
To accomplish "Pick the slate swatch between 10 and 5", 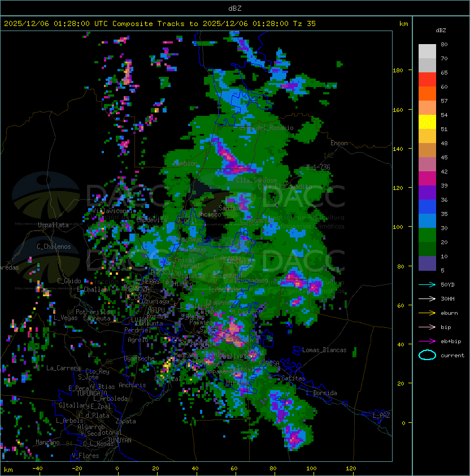I will click(x=427, y=263).
